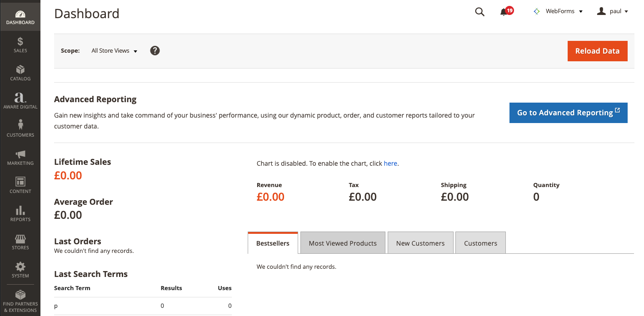The image size is (644, 316).
Task: Open the Stores sidebar section
Action: (20, 242)
